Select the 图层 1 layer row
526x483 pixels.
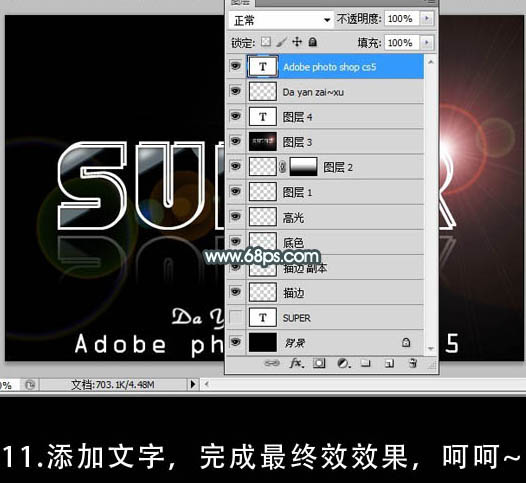pos(325,192)
